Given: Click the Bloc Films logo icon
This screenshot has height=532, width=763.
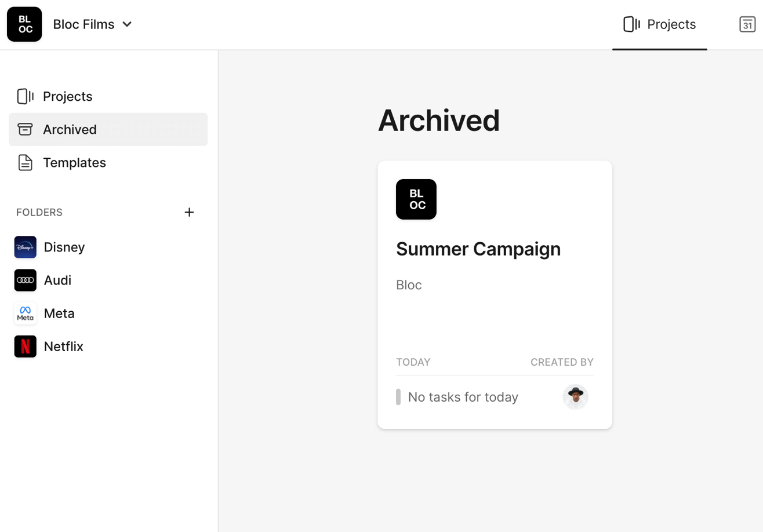Looking at the screenshot, I should [24, 24].
